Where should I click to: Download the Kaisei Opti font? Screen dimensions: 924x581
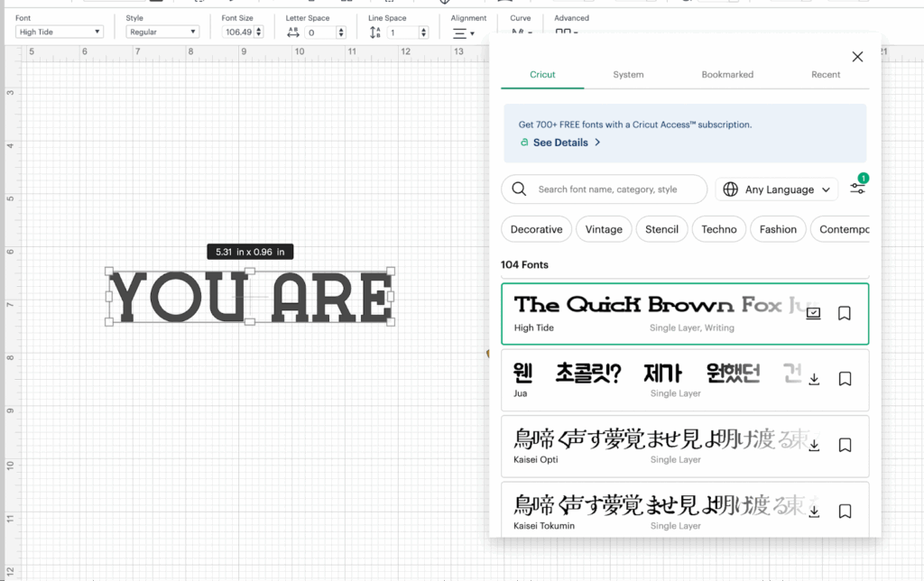click(814, 445)
